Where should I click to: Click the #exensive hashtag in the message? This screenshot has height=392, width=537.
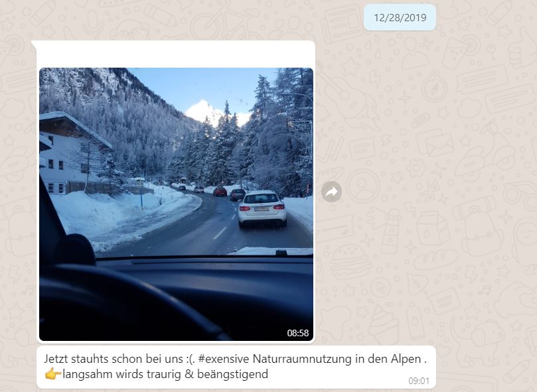223,359
